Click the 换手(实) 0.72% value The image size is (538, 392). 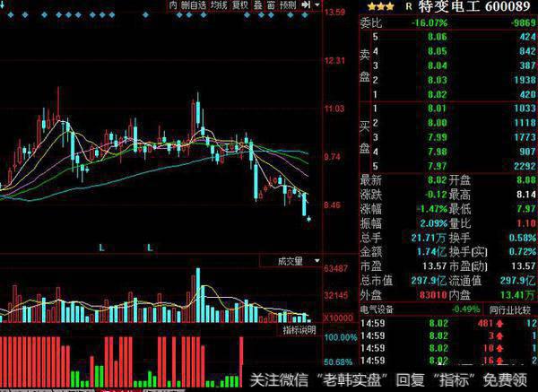(x=522, y=252)
